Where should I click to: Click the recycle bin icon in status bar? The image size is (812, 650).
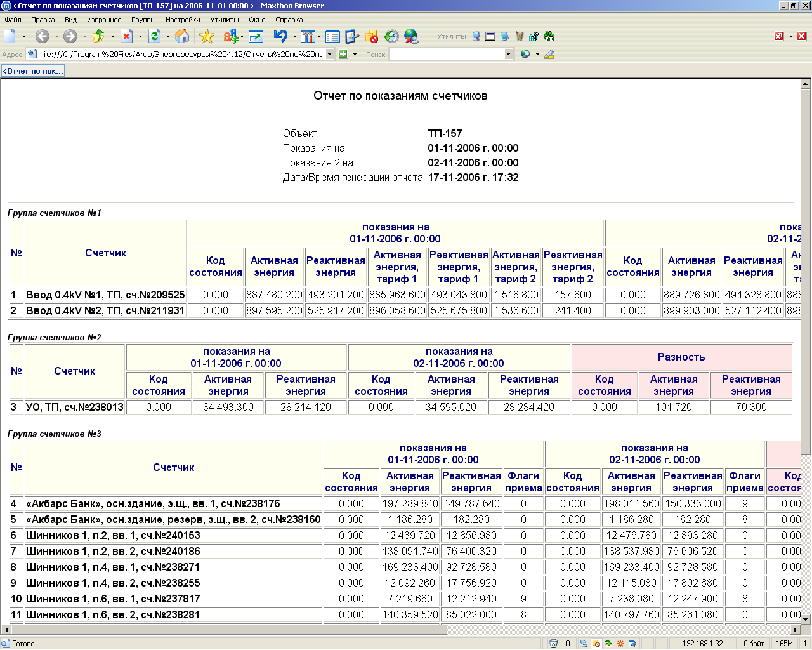(x=553, y=644)
